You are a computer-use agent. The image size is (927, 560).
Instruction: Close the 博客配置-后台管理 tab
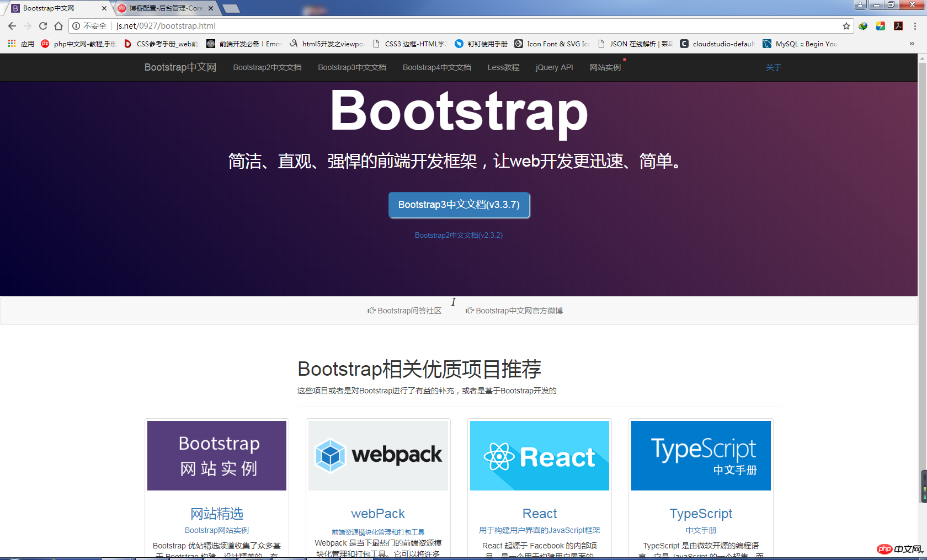click(x=211, y=8)
